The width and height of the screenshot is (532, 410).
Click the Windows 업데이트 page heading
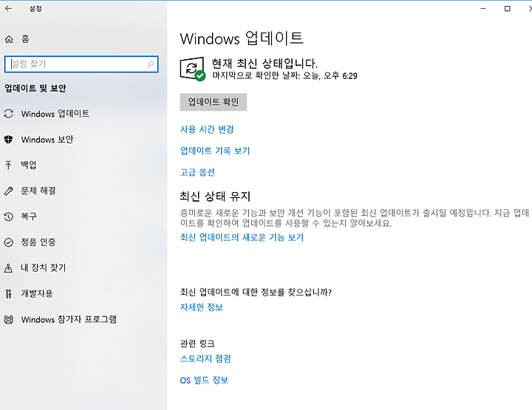(x=242, y=38)
